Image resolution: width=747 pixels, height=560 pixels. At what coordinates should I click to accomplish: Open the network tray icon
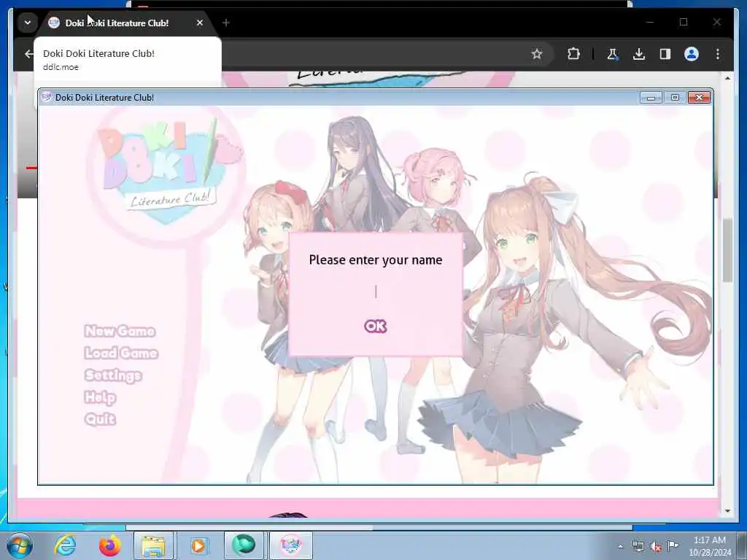coord(638,547)
